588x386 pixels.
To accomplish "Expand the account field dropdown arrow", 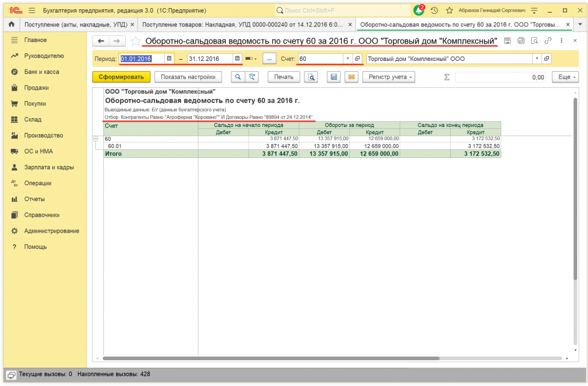I will click(x=347, y=59).
